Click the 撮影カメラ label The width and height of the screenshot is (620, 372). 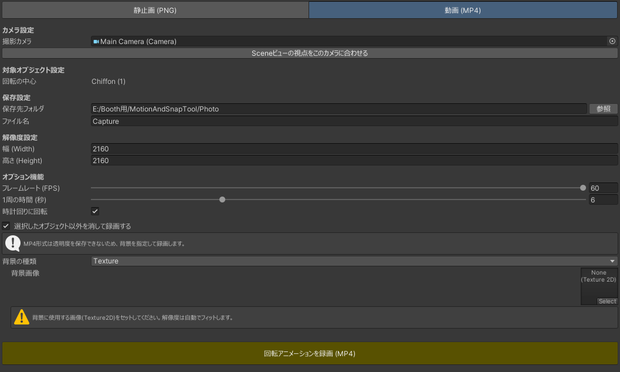coord(17,42)
